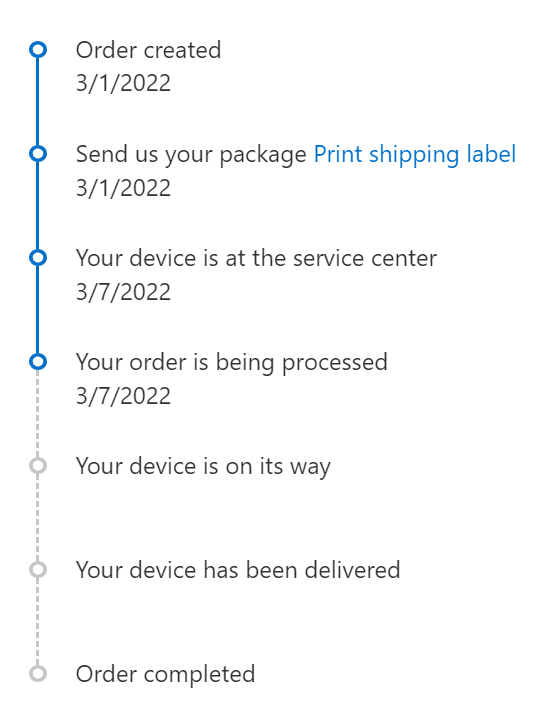Click the gray device on its way marker
The width and height of the screenshot is (536, 717).
point(38,466)
